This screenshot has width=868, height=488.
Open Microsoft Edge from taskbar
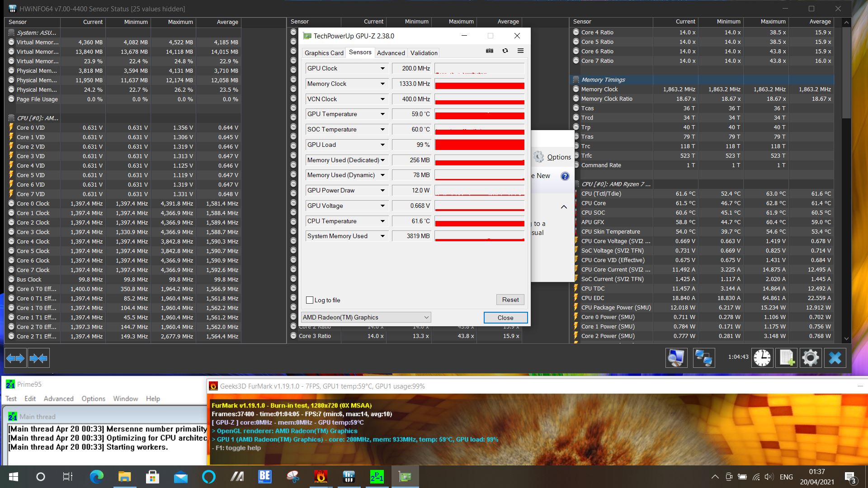96,477
